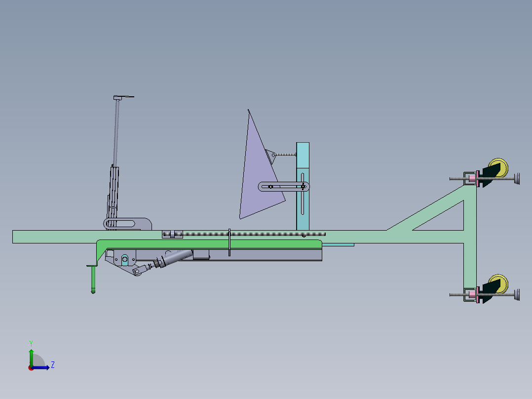Click the green Y axis arrow of the triad

(x=31, y=358)
